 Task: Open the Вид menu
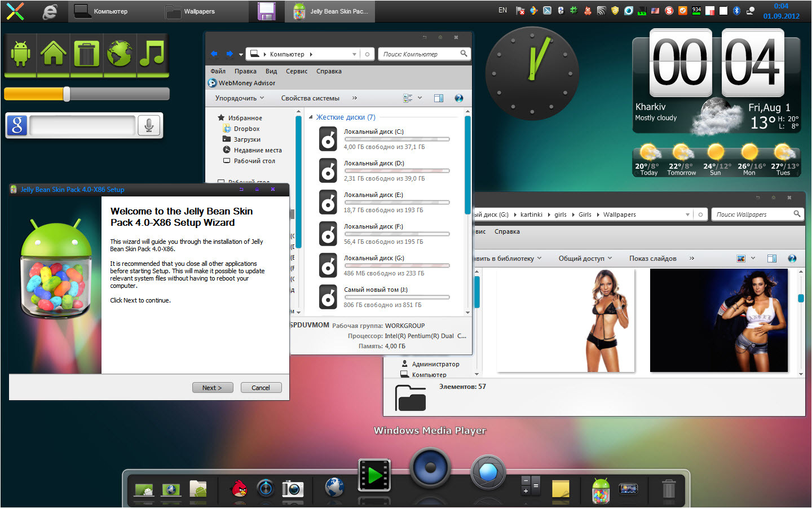[271, 71]
